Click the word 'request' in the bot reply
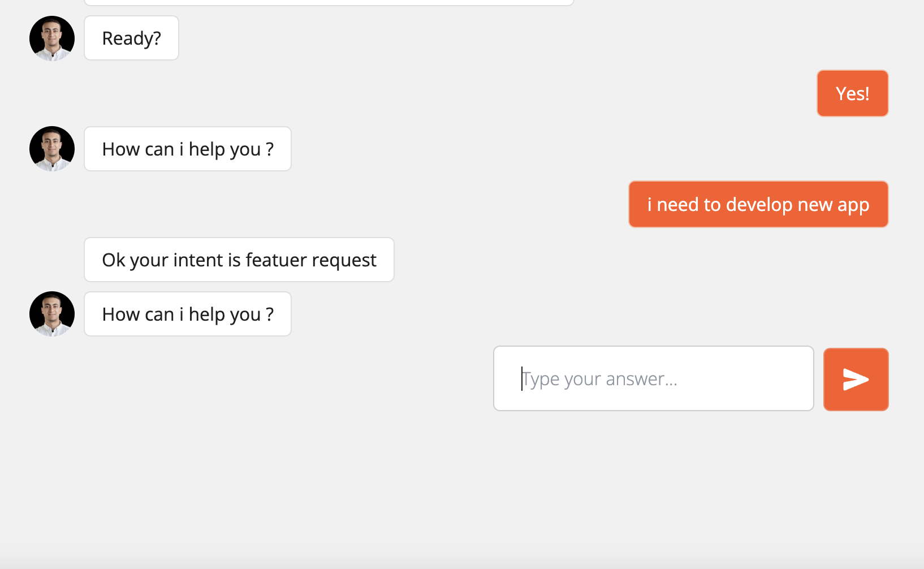 tap(344, 261)
